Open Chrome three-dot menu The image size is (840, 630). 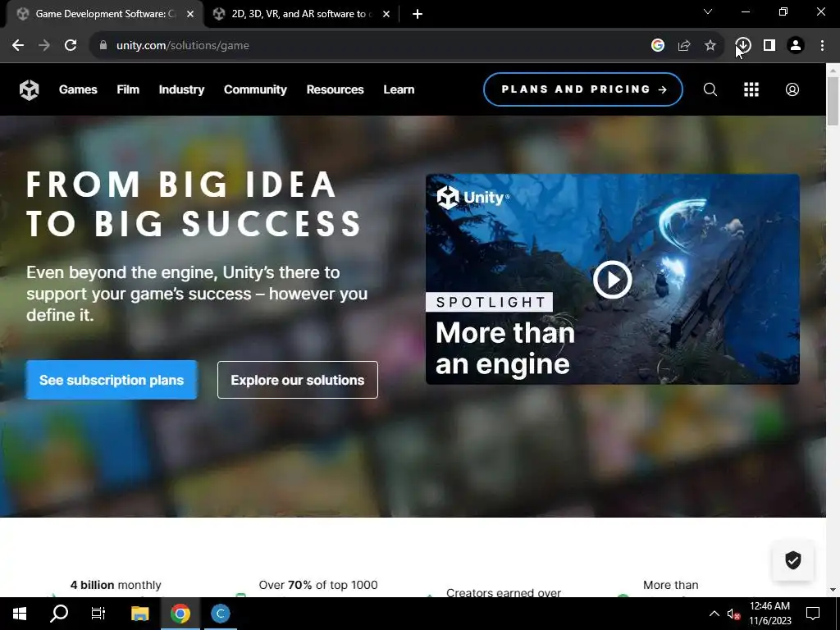pyautogui.click(x=822, y=46)
